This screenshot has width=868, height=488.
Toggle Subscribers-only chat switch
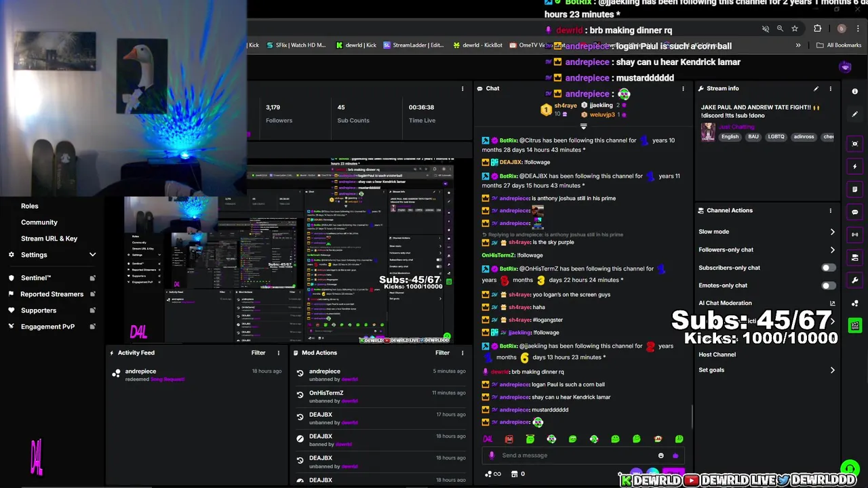coord(829,268)
